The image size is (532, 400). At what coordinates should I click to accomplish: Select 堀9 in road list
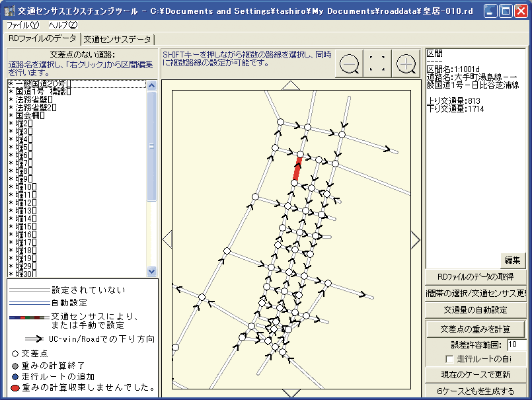click(x=77, y=179)
